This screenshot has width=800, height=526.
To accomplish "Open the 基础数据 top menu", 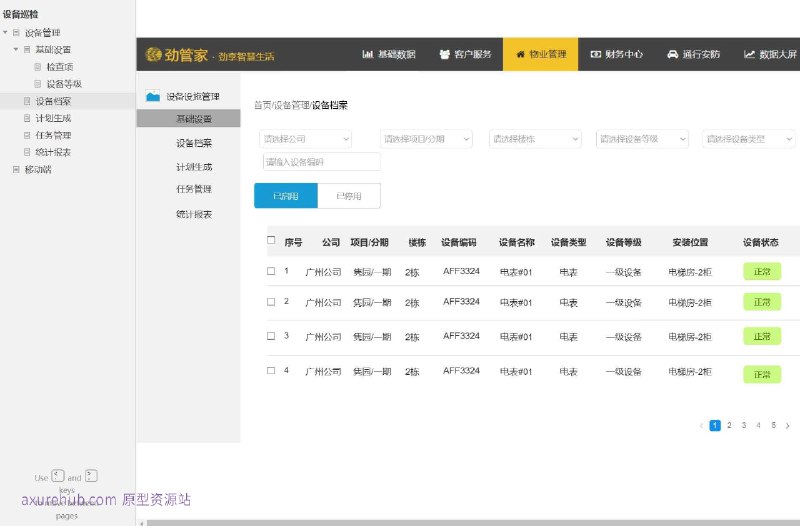I will pos(389,54).
